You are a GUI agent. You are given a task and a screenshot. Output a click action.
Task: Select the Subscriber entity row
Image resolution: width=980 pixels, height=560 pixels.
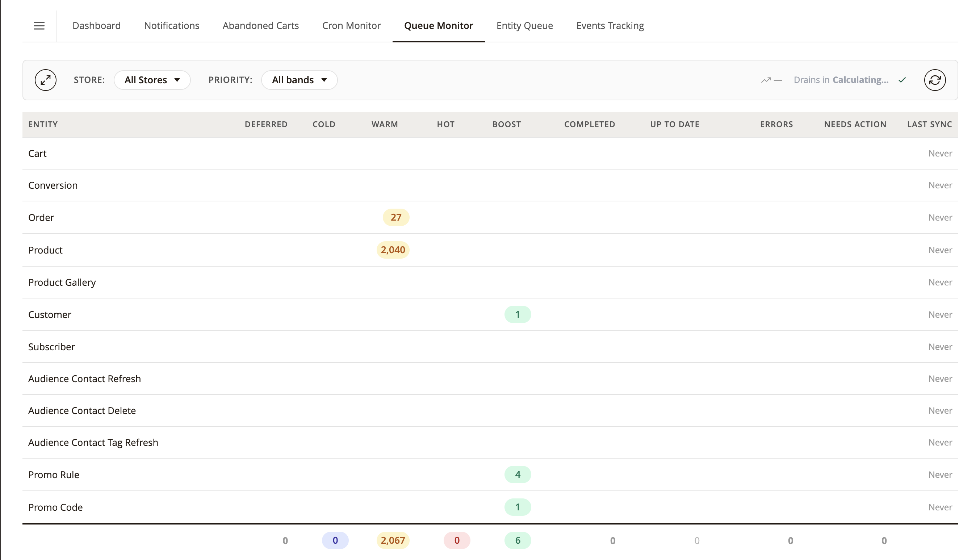click(x=490, y=347)
